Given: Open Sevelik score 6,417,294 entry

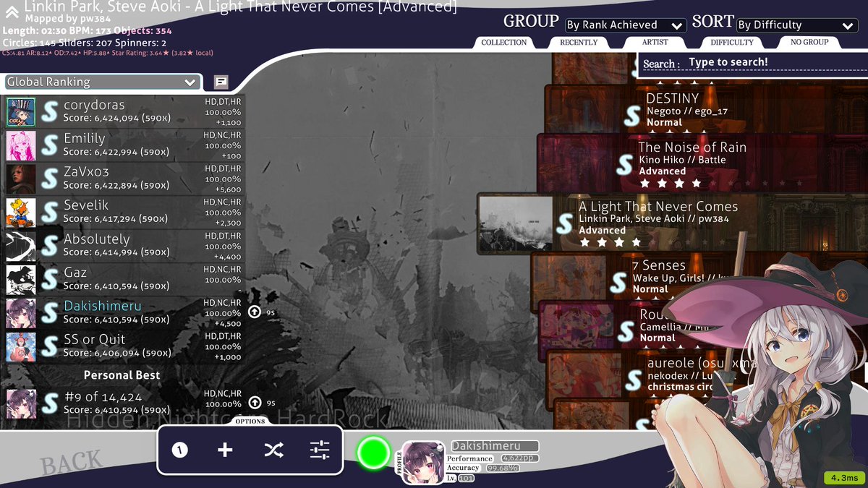Looking at the screenshot, I should [x=124, y=213].
